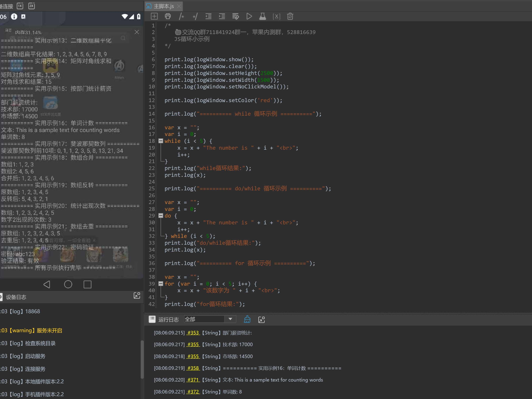Click the comment block /* icon

click(x=181, y=16)
